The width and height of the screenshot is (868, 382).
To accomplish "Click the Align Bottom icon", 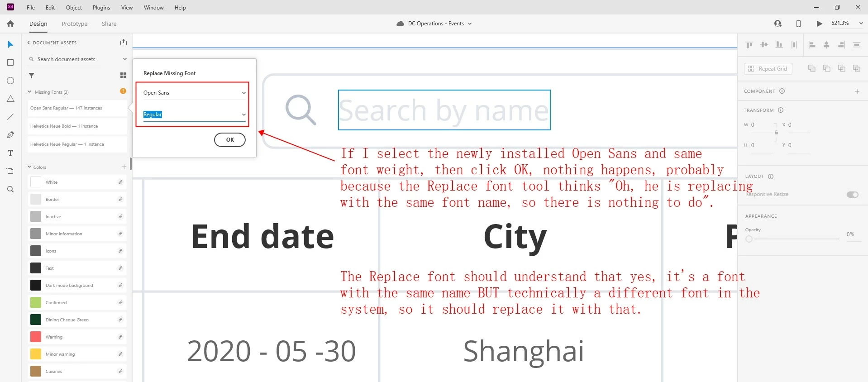I will pos(779,44).
